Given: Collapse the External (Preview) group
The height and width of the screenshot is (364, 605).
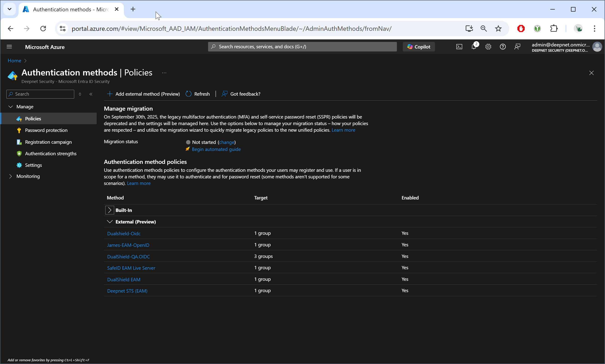Looking at the screenshot, I should 110,222.
